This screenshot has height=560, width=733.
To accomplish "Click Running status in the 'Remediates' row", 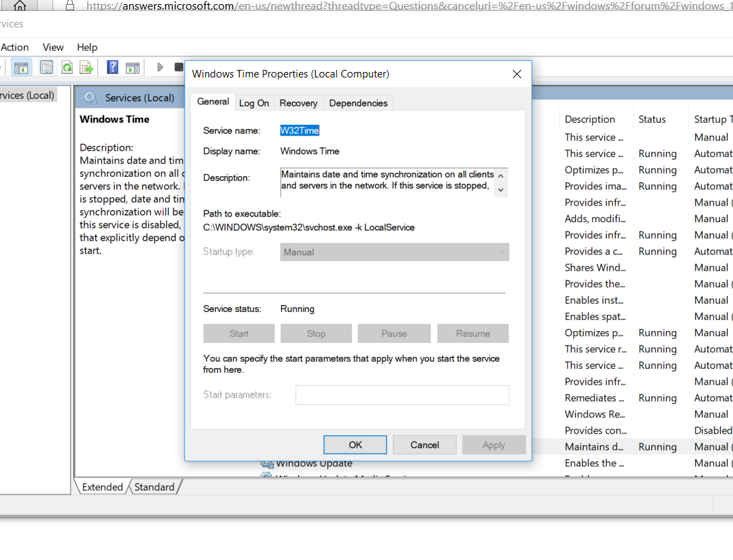I will (658, 398).
